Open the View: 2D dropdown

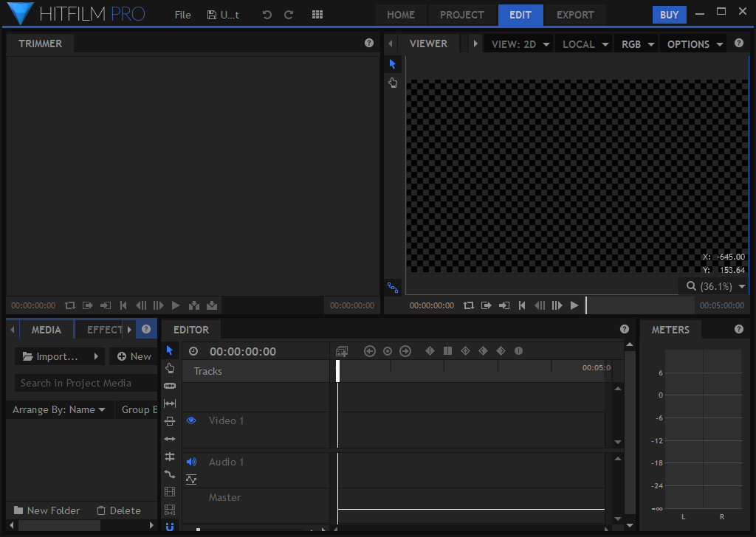520,44
